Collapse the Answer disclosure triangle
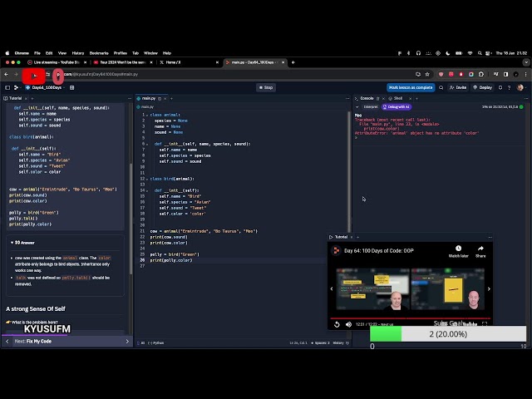Viewport: 532px width, 399px height. (x=12, y=243)
